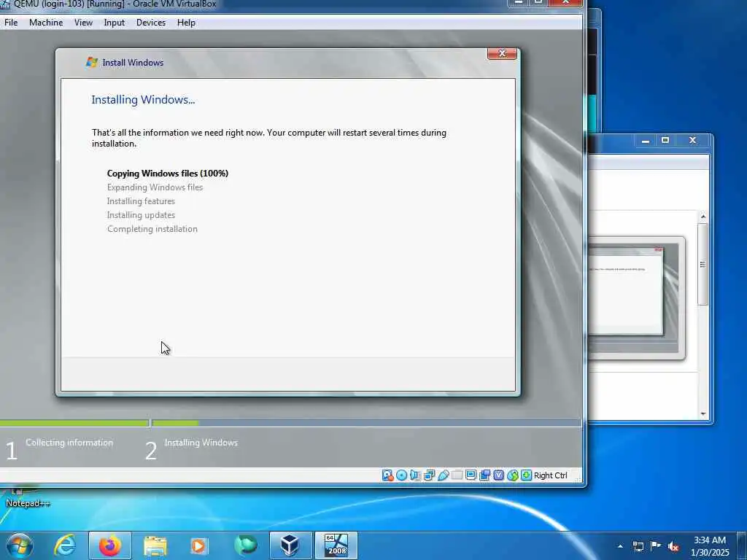Click the green globe app taskbar icon
Viewport: 747px width, 560px height.
(245, 545)
